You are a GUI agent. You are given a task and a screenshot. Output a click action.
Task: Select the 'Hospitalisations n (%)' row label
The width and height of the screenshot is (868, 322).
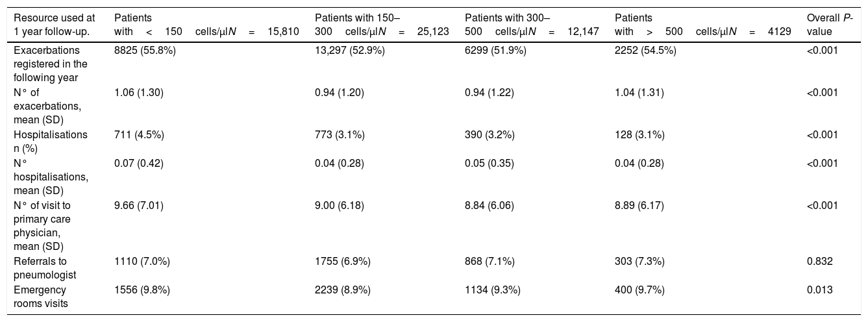click(x=50, y=140)
